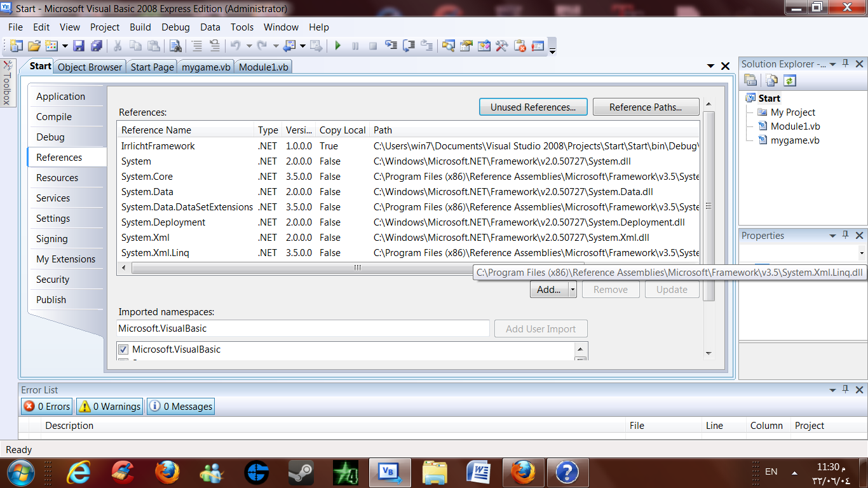Viewport: 868px width, 488px height.
Task: Select the Compile project settings tab
Action: click(x=54, y=117)
